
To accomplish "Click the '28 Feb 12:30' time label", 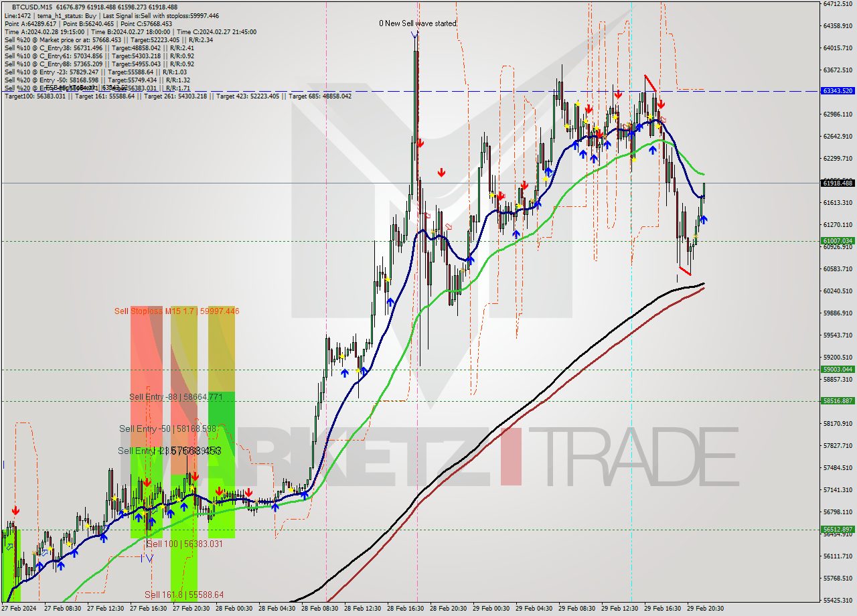I will click(362, 609).
